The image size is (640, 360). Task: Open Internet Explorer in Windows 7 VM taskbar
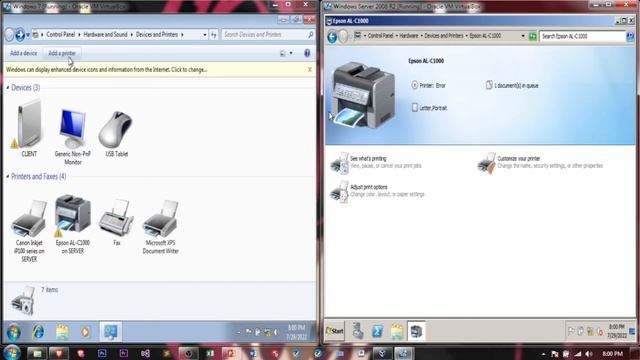tap(38, 332)
